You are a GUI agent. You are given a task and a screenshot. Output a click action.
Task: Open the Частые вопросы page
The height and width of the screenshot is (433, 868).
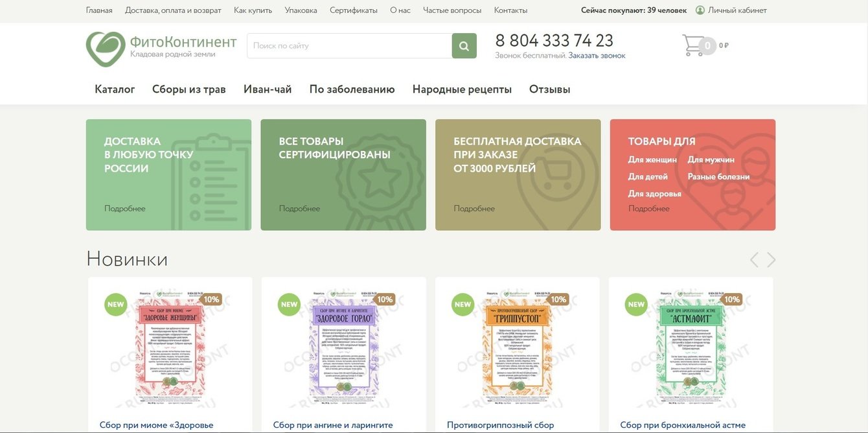pyautogui.click(x=452, y=8)
